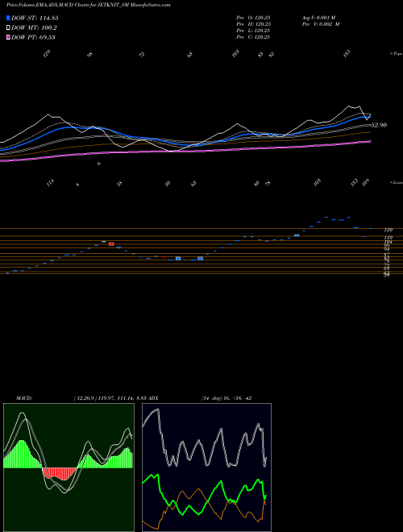Image resolution: width=403 pixels, height=532 pixels.
Task: Click the 110 level label on price axis
Action: click(x=388, y=238)
